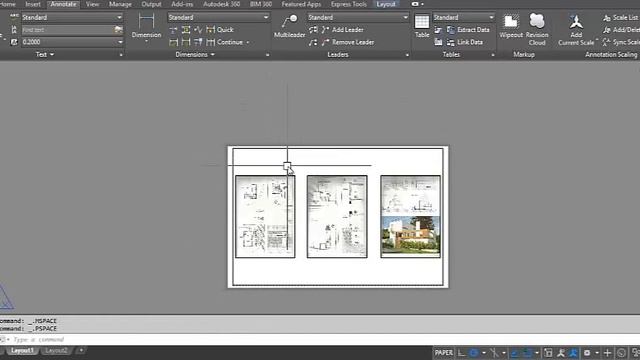This screenshot has width=640, height=360.
Task: Expand the Dimensions panel title
Action: click(195, 54)
